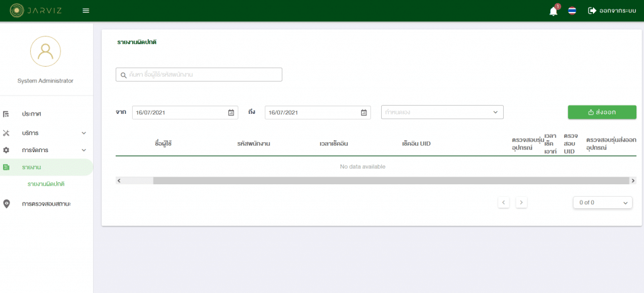Click the next page arrow

tap(521, 202)
